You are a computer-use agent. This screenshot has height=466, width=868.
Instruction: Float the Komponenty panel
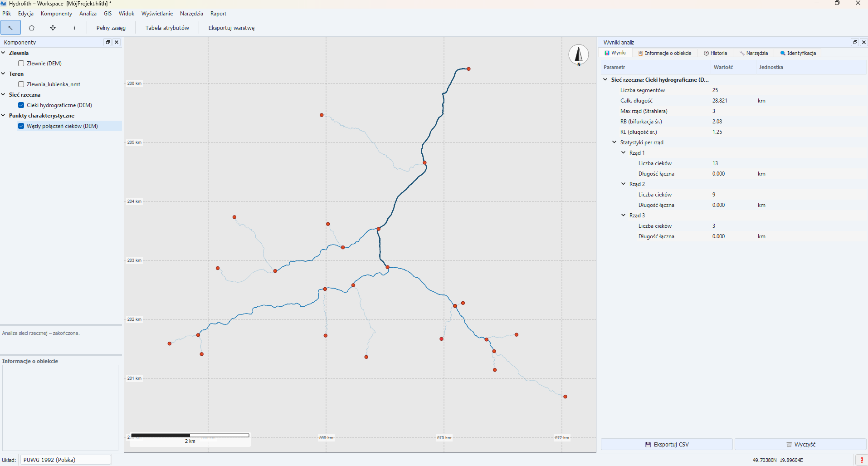pos(108,42)
